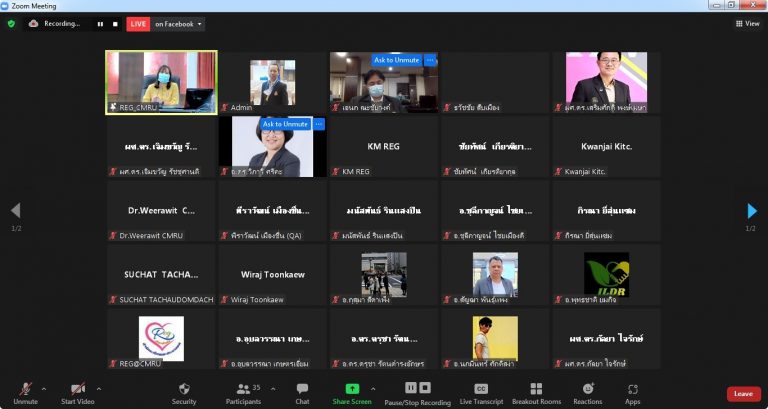Open the more options menu on เอนก's tile

point(431,60)
